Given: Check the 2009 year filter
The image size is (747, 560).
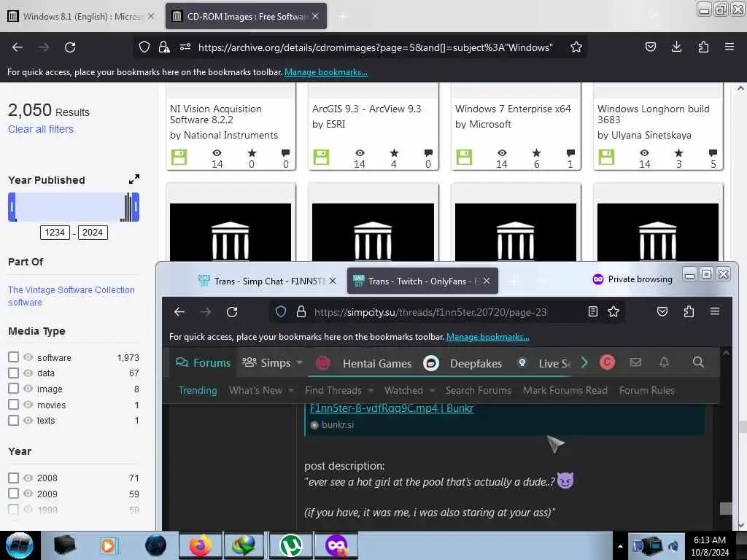Looking at the screenshot, I should pos(13,494).
